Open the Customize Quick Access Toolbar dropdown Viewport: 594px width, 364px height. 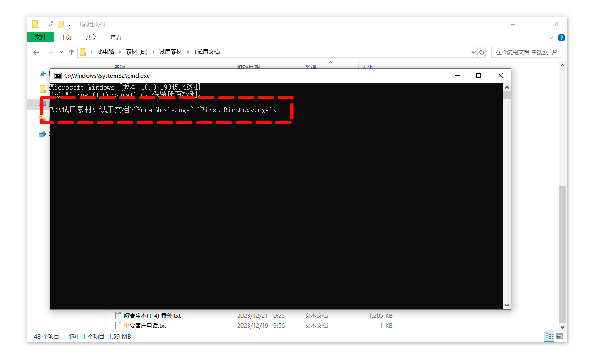tap(69, 25)
